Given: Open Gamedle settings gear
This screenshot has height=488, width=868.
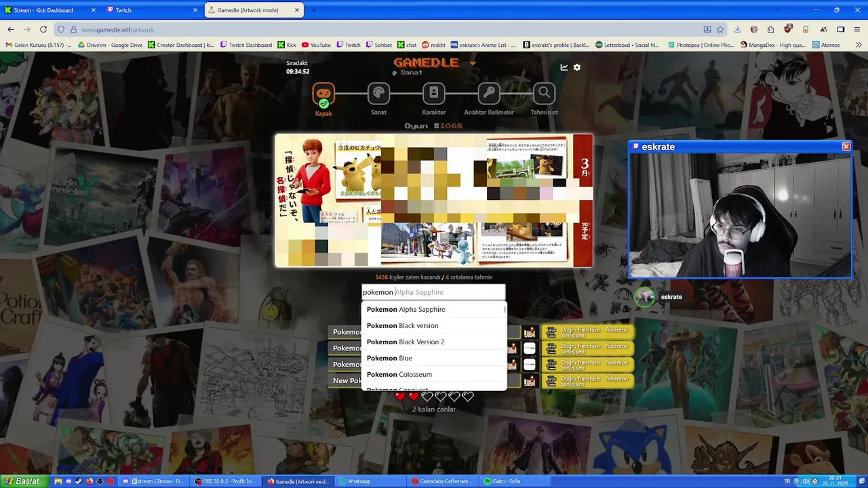Looking at the screenshot, I should (577, 67).
